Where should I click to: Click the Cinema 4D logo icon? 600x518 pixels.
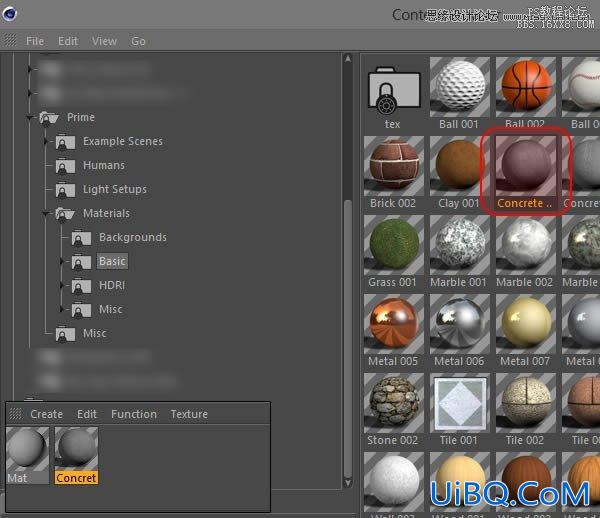[9, 14]
